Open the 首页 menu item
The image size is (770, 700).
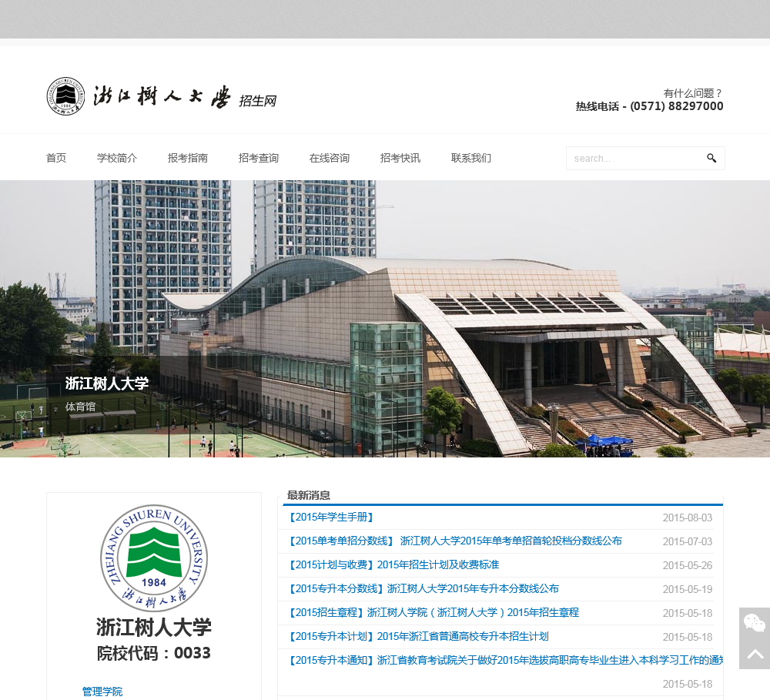(x=56, y=158)
